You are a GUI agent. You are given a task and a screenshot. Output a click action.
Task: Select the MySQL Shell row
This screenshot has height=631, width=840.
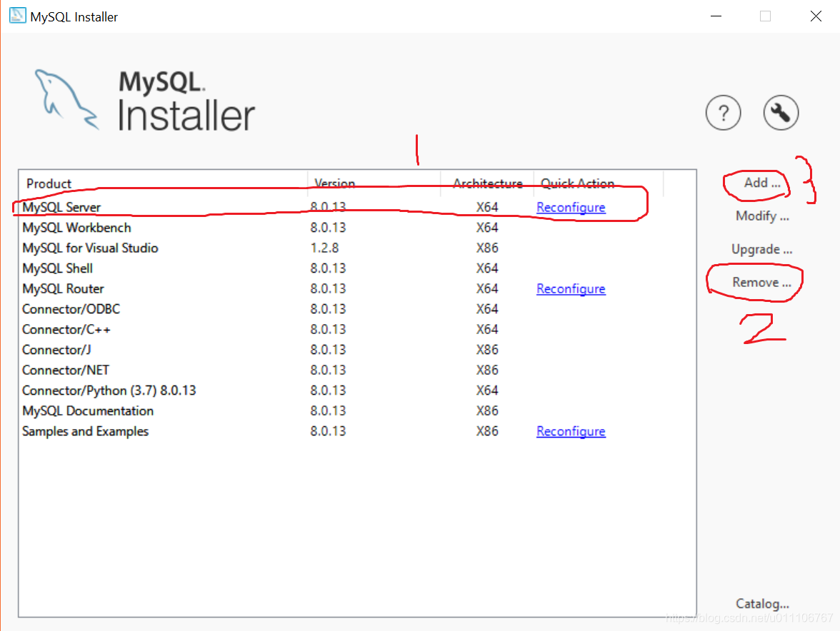[357, 268]
